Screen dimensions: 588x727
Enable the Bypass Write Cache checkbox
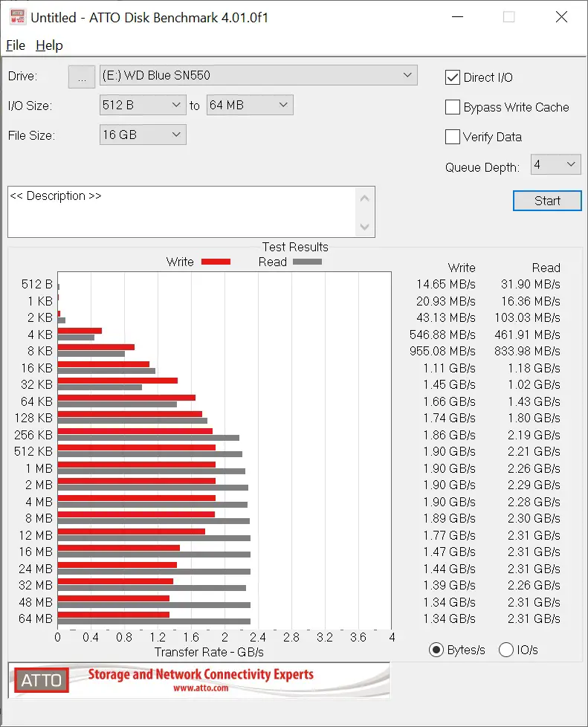coord(453,107)
